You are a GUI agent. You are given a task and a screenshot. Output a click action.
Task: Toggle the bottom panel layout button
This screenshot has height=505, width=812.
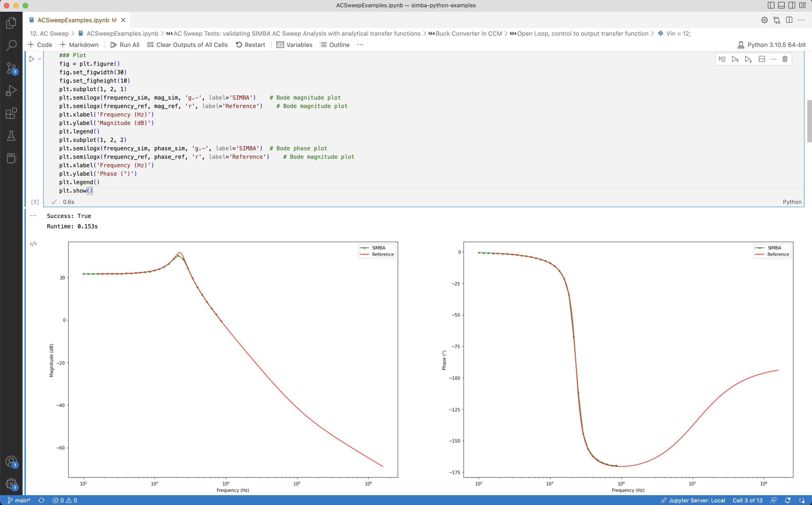tap(781, 5)
